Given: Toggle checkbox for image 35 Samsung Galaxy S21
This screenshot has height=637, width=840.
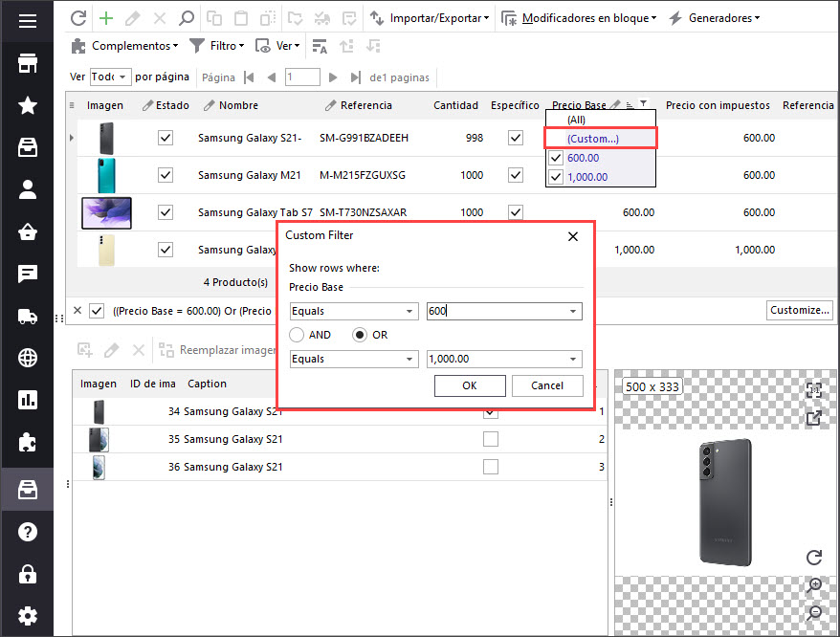Looking at the screenshot, I should click(490, 439).
